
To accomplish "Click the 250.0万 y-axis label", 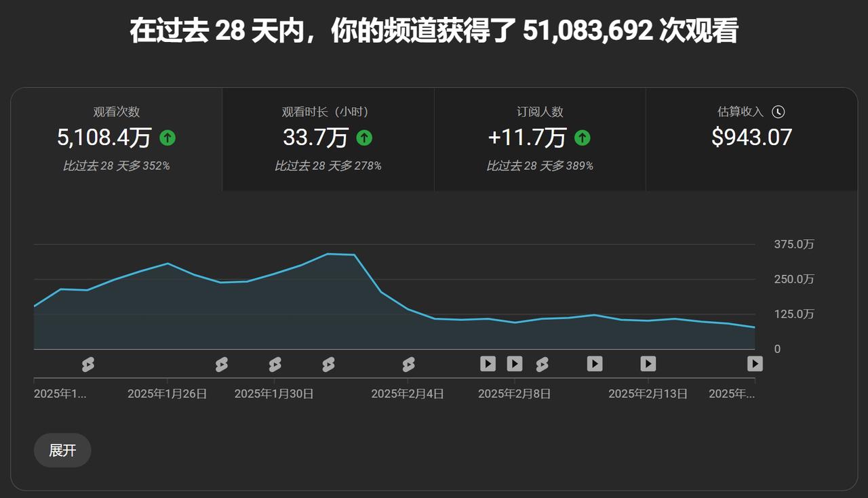I will pyautogui.click(x=794, y=279).
